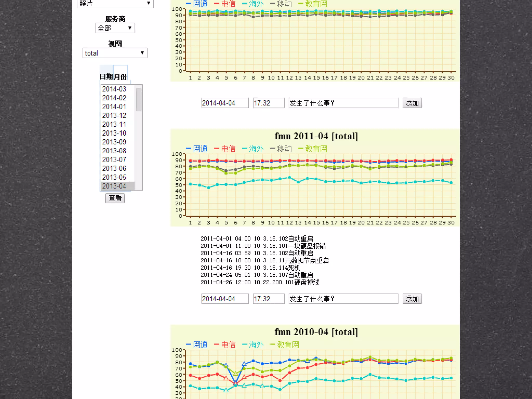This screenshot has width=532, height=399.
Task: Toggle 教育网 legend in 2011-04 chart
Action: [316, 149]
